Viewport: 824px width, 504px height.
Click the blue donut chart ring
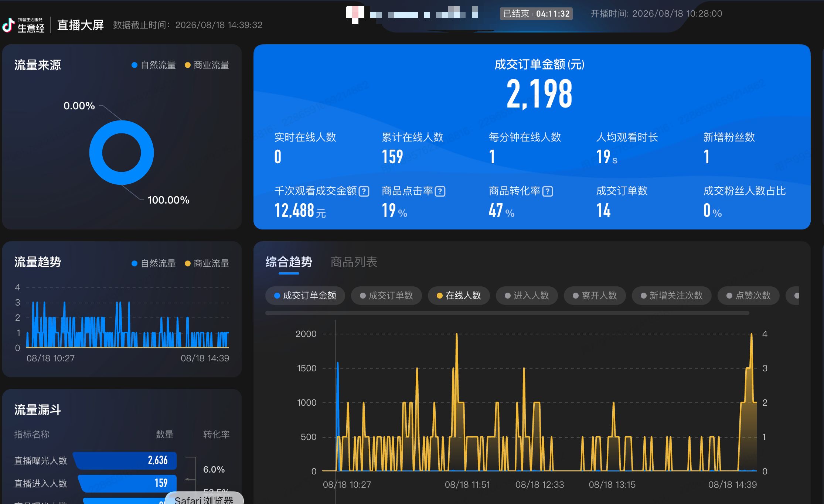[122, 153]
